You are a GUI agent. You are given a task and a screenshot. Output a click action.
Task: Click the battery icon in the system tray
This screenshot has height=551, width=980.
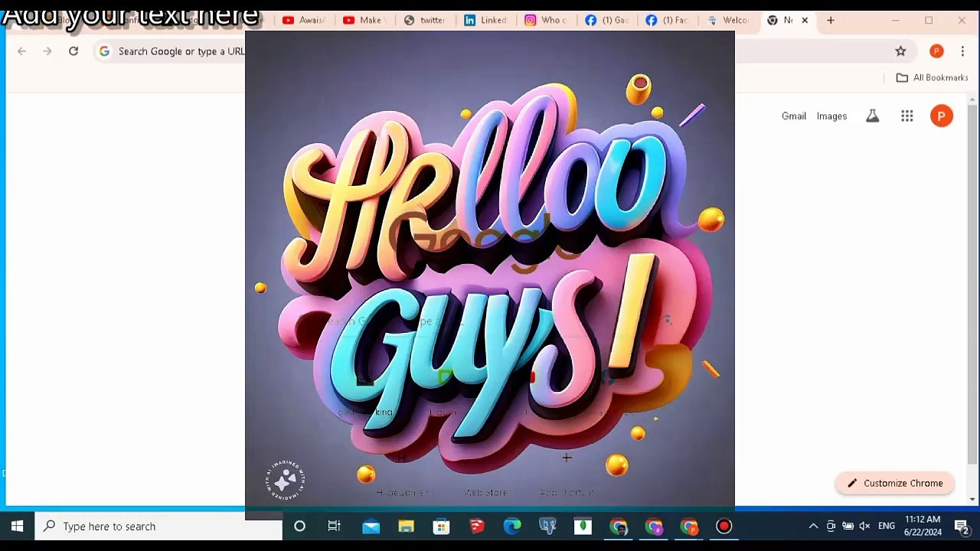[848, 527]
